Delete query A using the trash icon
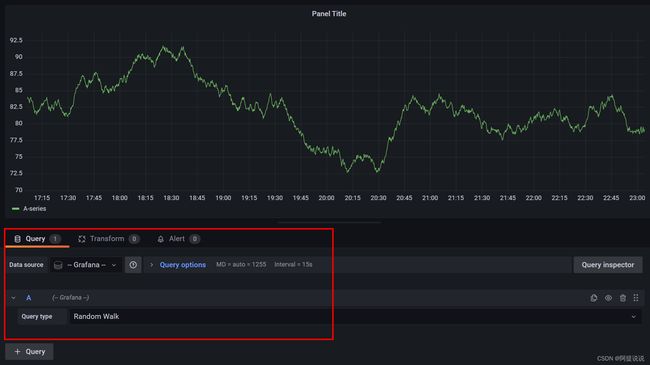The width and height of the screenshot is (650, 365). point(623,298)
